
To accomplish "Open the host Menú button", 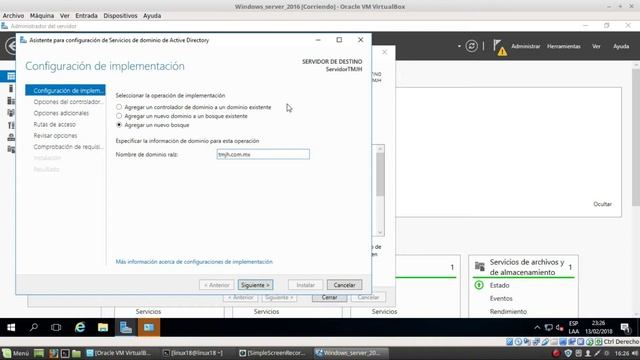I will click(x=16, y=353).
